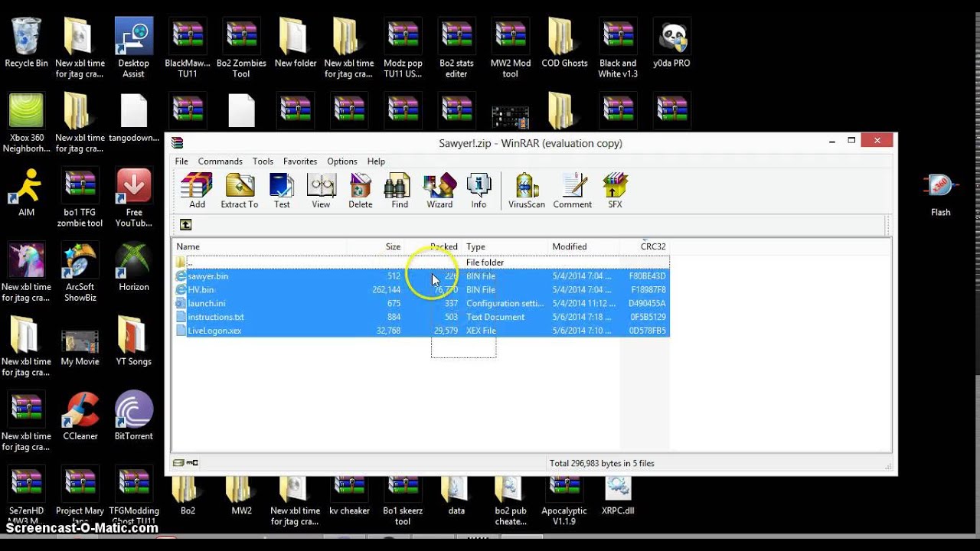Click the Comment toolbar icon
Viewport: 980px width, 551px height.
(572, 191)
